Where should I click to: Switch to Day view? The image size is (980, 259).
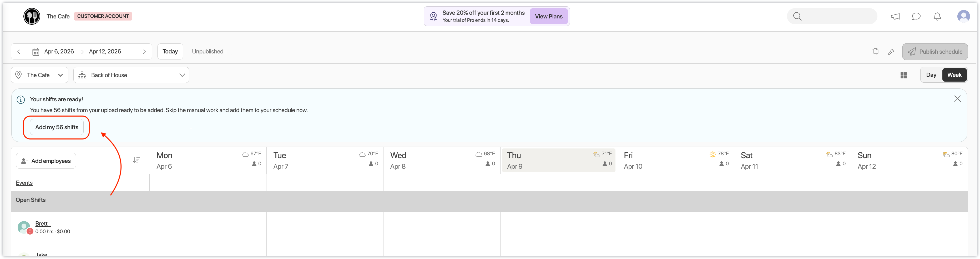pos(931,75)
